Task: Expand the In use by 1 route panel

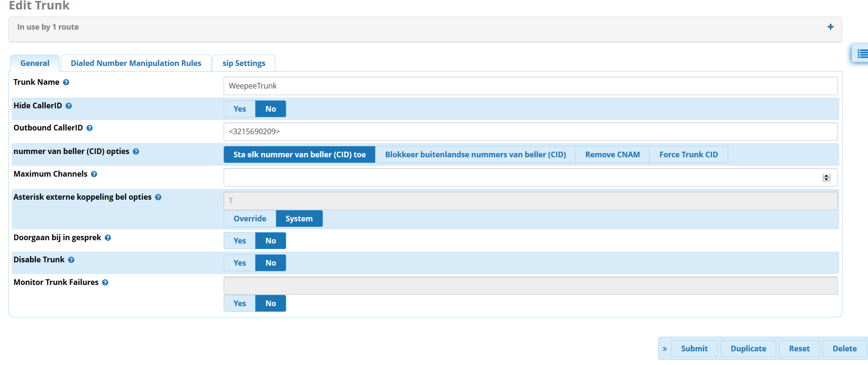Action: coord(830,27)
